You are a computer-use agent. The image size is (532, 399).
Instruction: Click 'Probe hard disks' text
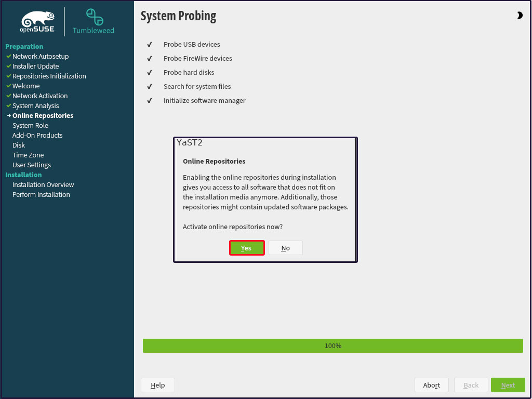[x=189, y=73]
